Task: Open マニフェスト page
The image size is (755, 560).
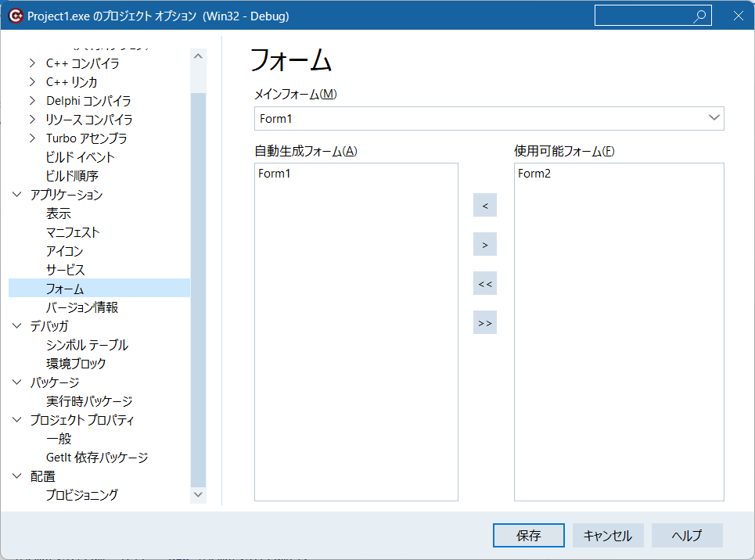Action: pos(73,232)
